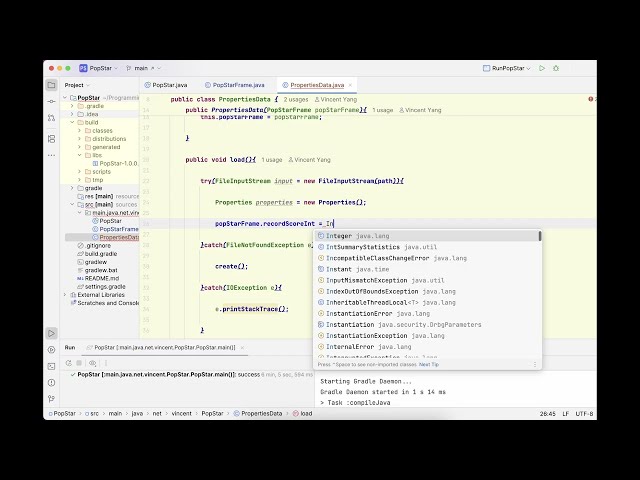Image resolution: width=640 pixels, height=480 pixels.
Task: Click the completion popup scrollbar thumb
Action: (540, 236)
